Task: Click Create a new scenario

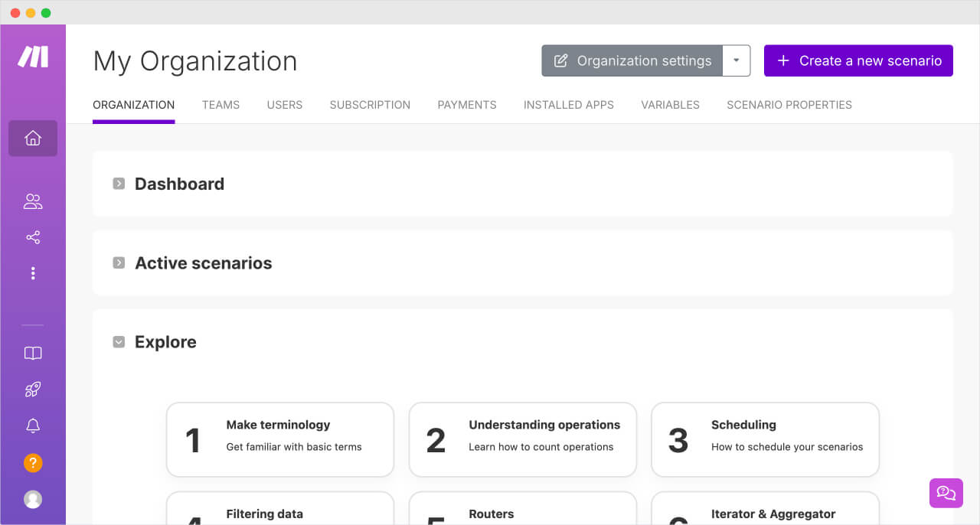Action: [x=857, y=60]
